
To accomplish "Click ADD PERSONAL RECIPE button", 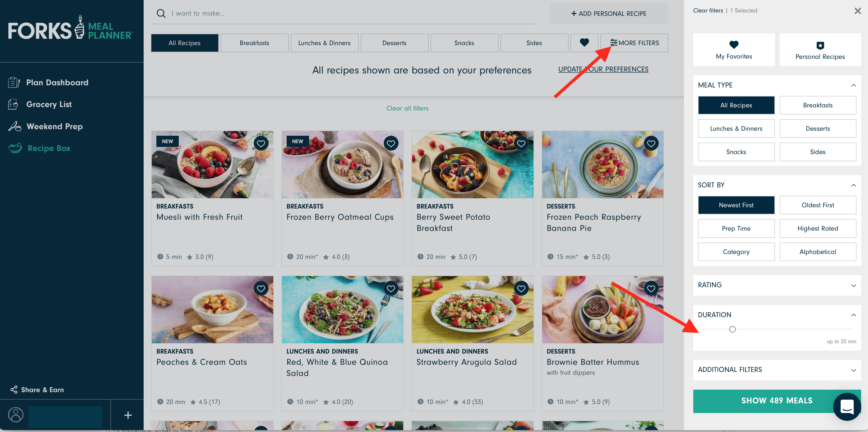I will (x=608, y=13).
